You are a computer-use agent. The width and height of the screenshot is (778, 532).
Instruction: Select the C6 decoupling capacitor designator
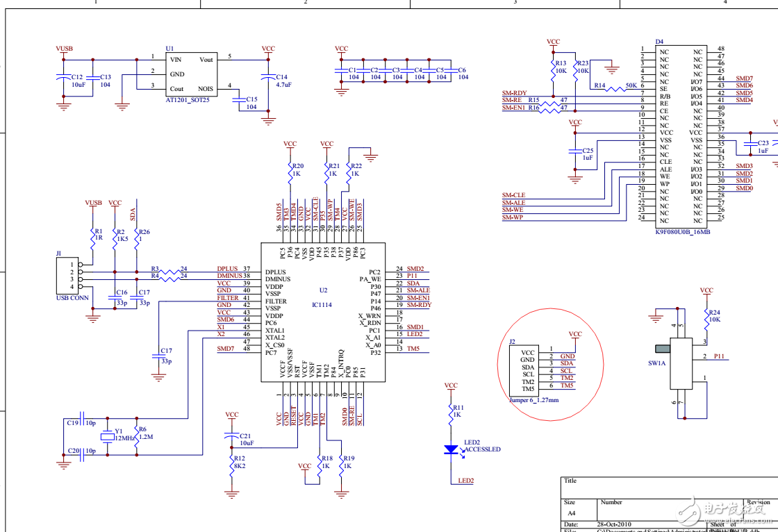click(462, 70)
